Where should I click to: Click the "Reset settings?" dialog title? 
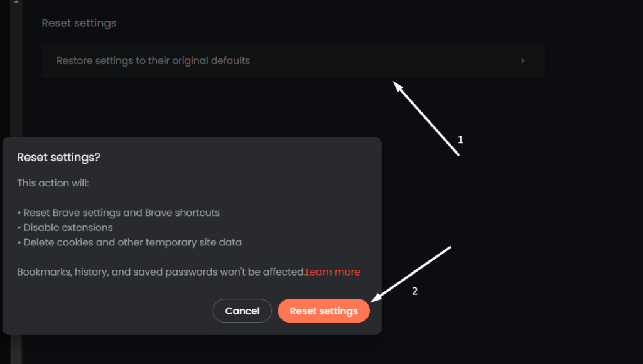[58, 158]
